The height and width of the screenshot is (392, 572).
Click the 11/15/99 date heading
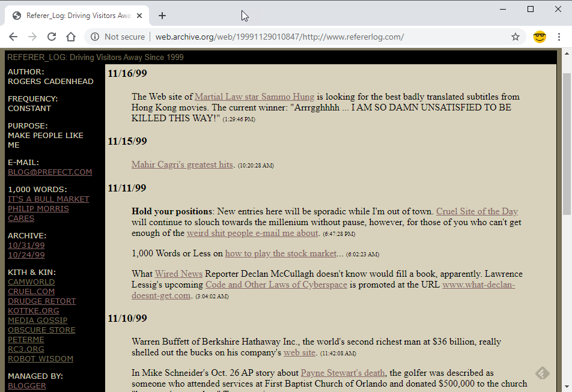(127, 141)
